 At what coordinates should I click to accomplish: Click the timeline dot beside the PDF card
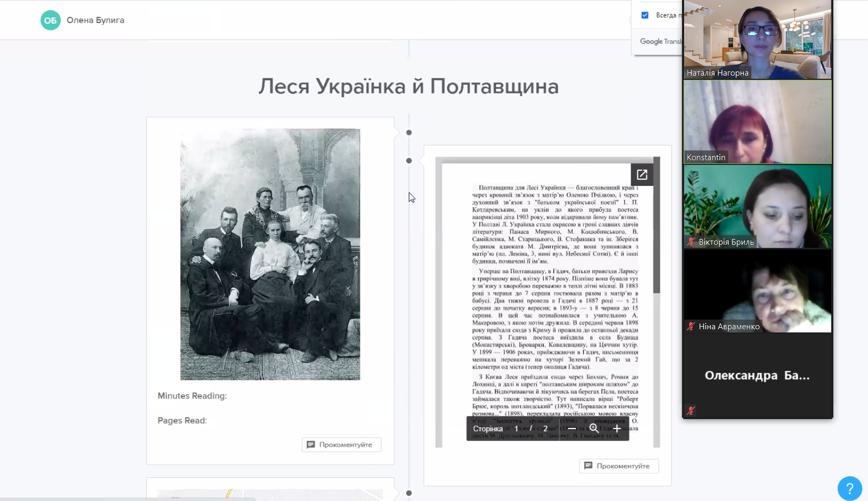(x=409, y=161)
